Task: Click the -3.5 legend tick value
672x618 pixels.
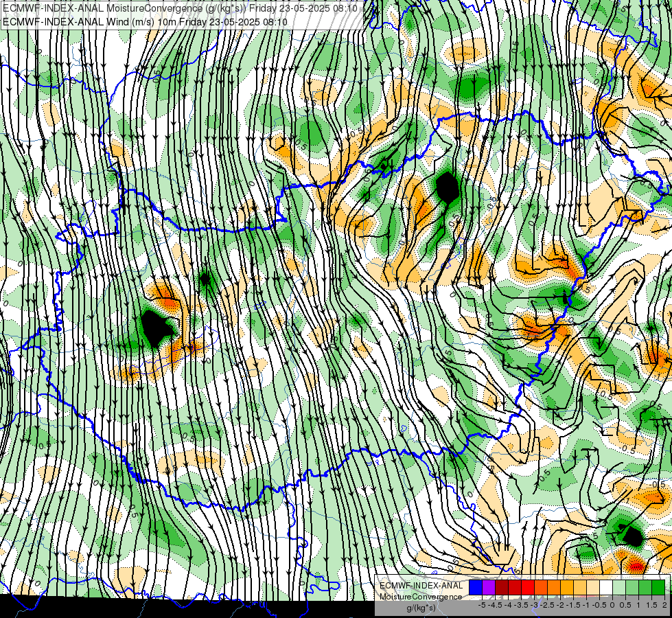Action: (x=521, y=605)
